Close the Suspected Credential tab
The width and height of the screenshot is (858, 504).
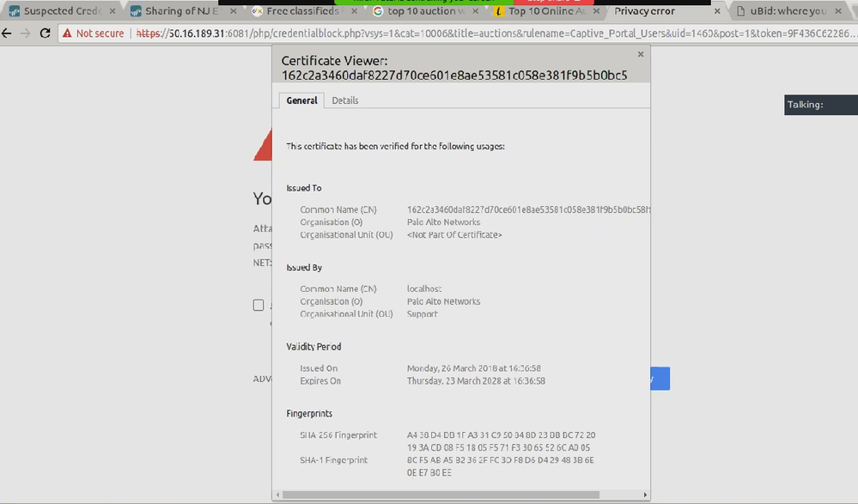click(112, 12)
